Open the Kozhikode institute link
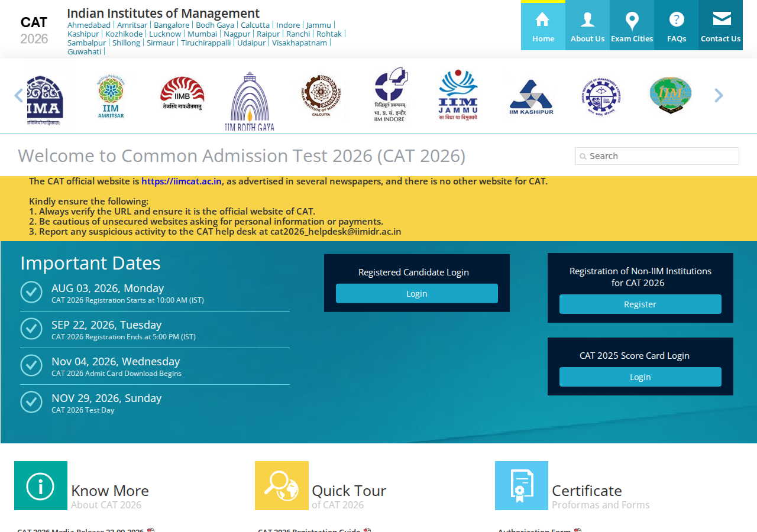This screenshot has height=532, width=757. (124, 34)
